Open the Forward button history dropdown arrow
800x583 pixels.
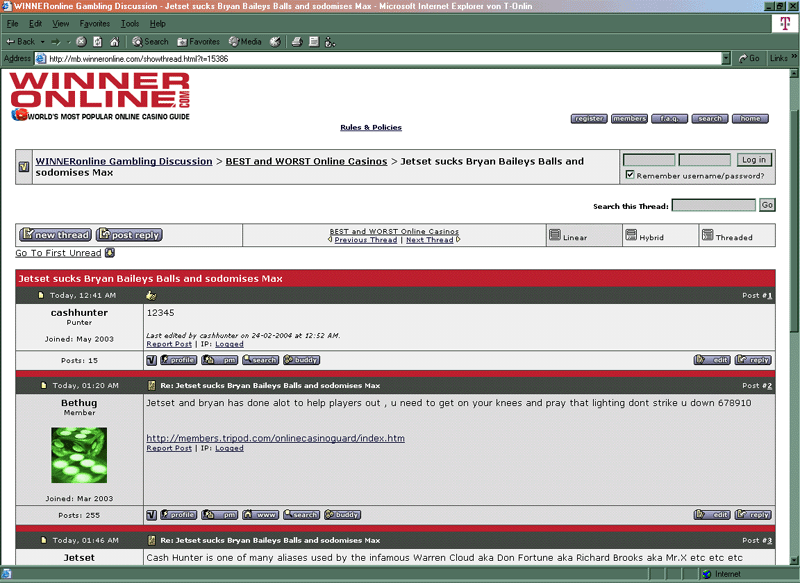68,42
